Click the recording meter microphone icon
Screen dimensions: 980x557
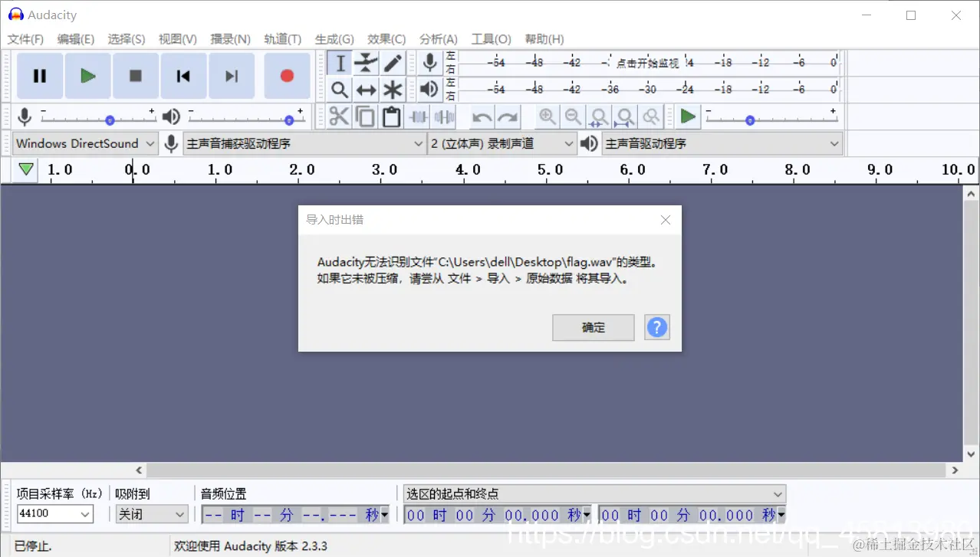[x=430, y=63]
